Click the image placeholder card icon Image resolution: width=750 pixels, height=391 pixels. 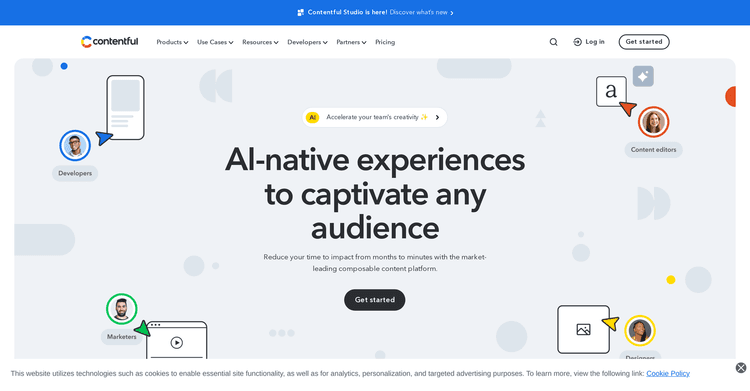pyautogui.click(x=584, y=329)
